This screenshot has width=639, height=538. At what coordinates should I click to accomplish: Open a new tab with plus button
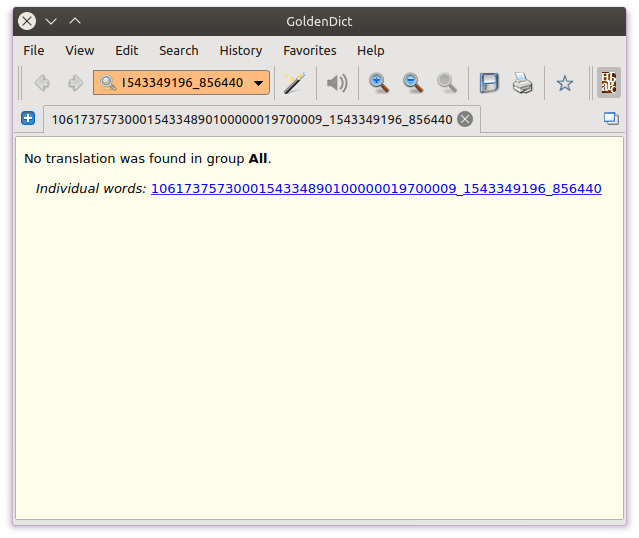(28, 119)
